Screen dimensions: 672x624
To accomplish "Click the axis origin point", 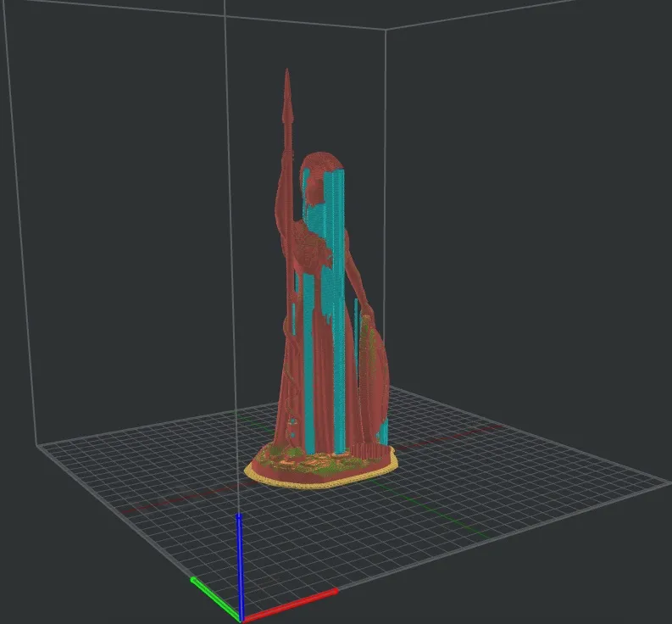I will (x=242, y=617).
